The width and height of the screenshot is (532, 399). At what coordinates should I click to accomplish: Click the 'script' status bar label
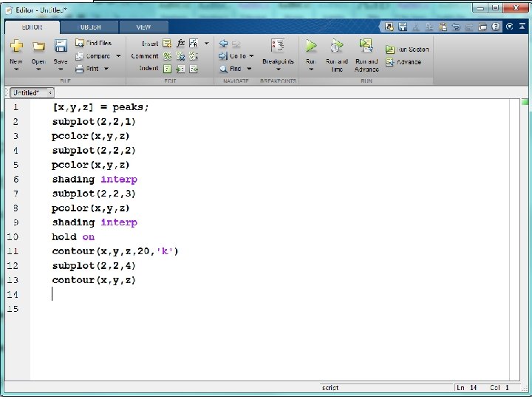pyautogui.click(x=330, y=388)
